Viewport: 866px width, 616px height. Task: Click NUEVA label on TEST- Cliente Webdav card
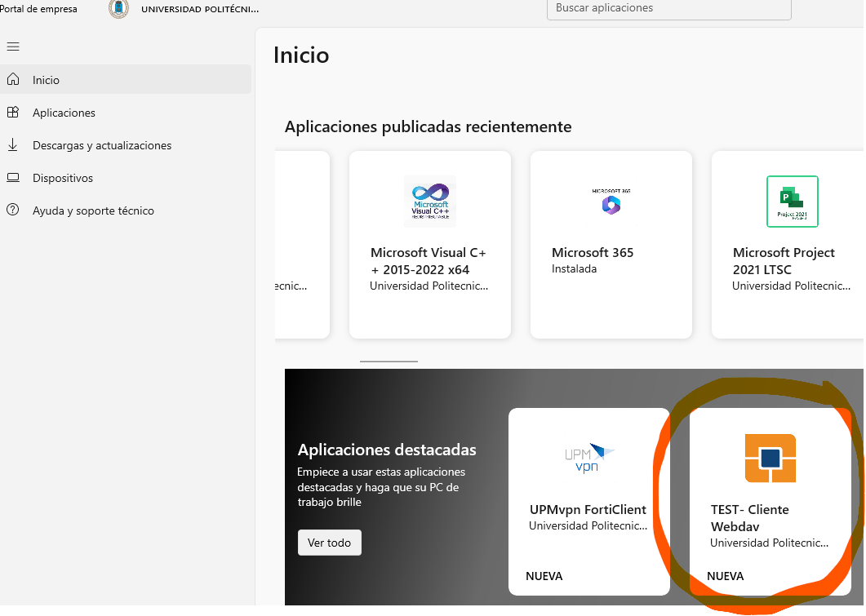click(725, 576)
